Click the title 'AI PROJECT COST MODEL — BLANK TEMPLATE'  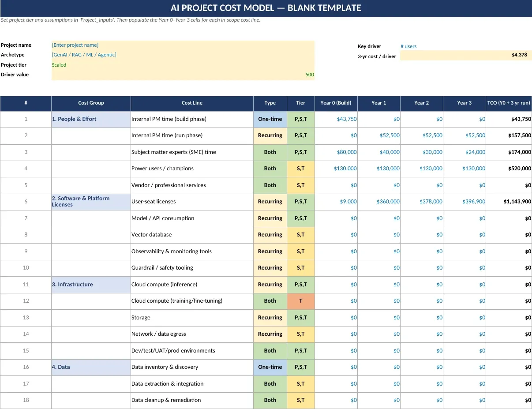(266, 8)
